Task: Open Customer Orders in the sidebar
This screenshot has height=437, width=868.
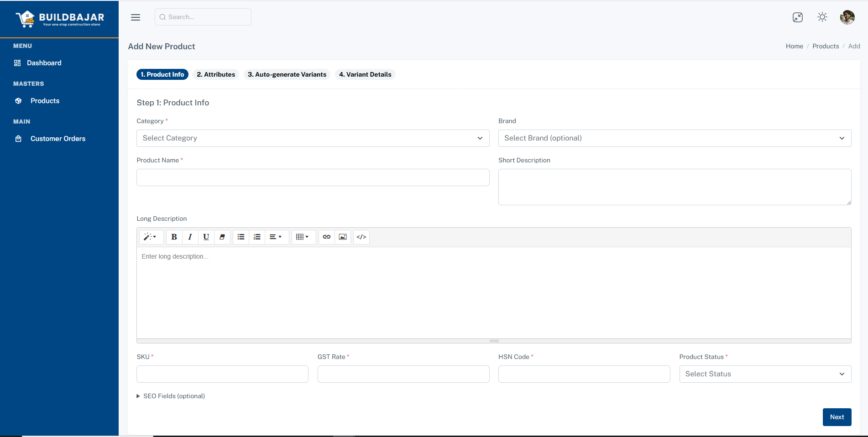Action: click(58, 139)
